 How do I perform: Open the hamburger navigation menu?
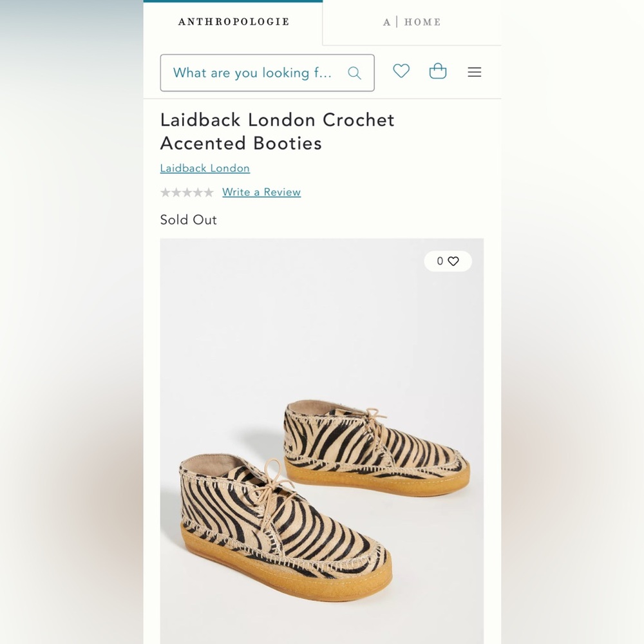point(474,72)
